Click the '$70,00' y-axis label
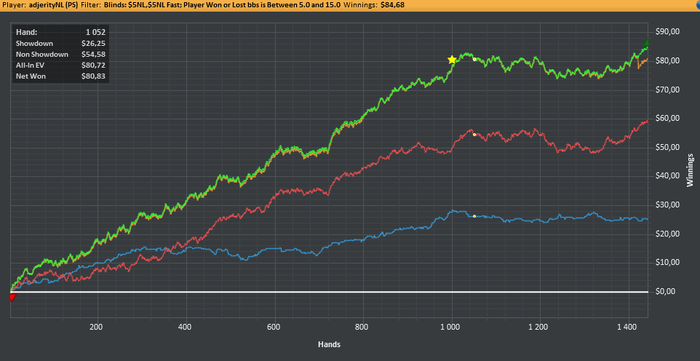 pyautogui.click(x=667, y=90)
